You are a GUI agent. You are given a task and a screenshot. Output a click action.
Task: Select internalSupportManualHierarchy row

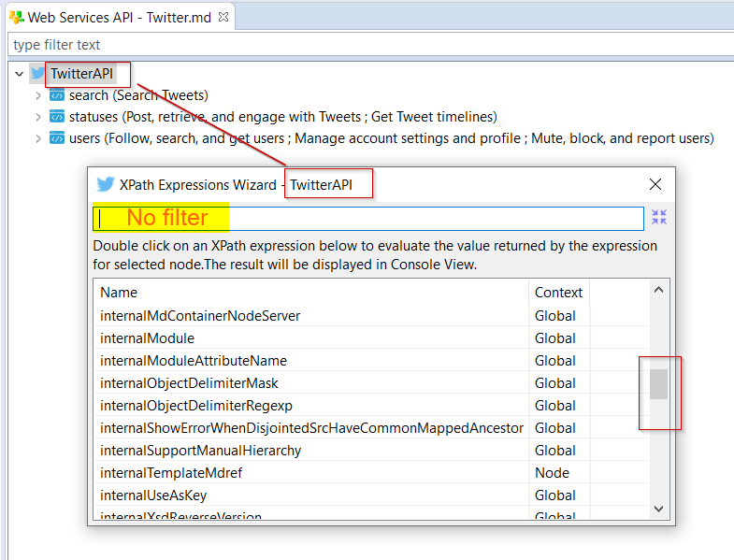pos(371,451)
